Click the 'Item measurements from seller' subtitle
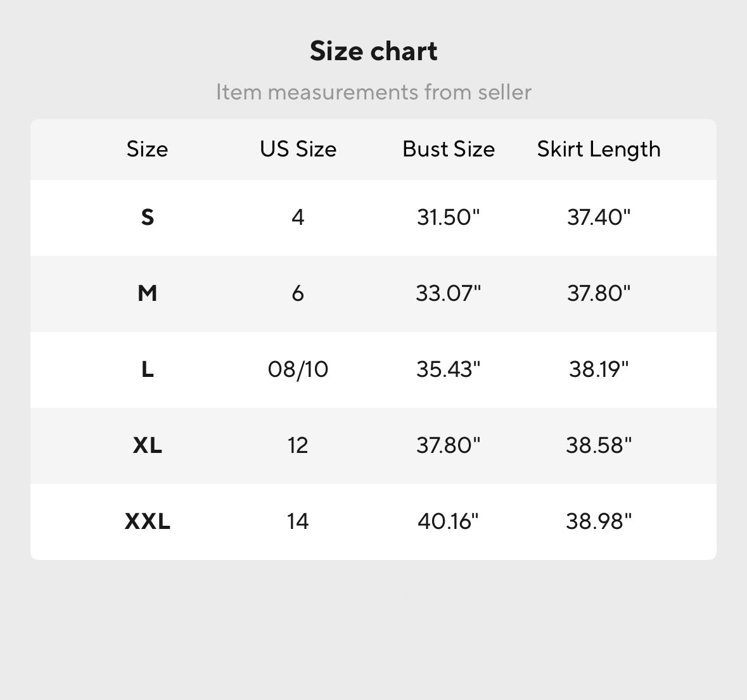The height and width of the screenshot is (700, 747). tap(373, 92)
